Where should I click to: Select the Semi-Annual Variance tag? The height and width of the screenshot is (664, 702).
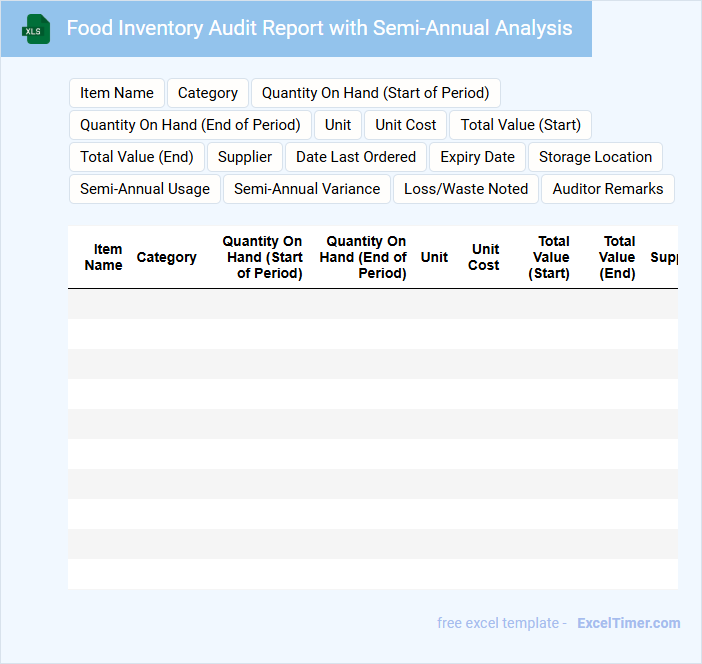(307, 189)
